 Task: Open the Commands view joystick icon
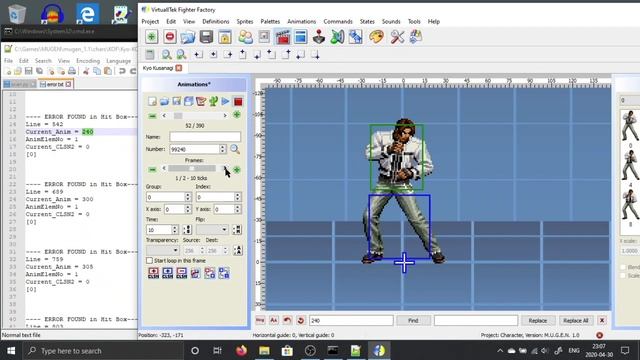319,37
